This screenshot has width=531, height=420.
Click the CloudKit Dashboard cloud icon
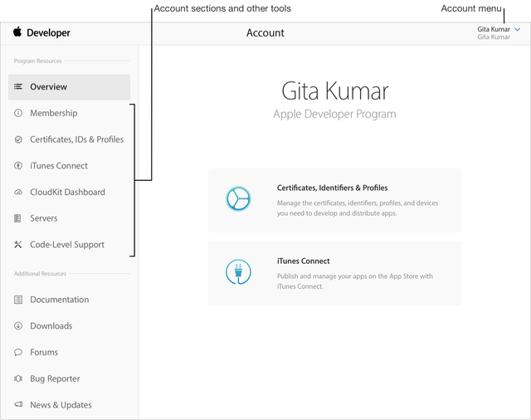(x=18, y=192)
